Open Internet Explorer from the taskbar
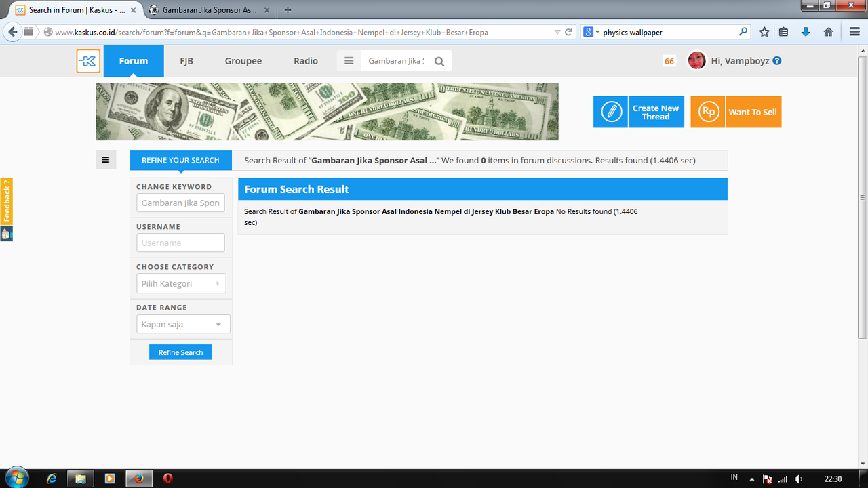Screen dimensions: 868x488 tap(52, 479)
